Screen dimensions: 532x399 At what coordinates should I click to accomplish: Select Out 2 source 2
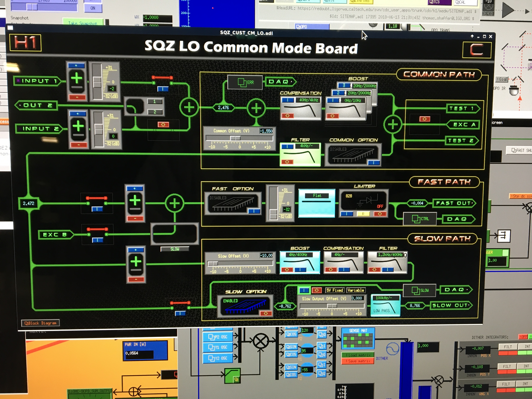155,112
